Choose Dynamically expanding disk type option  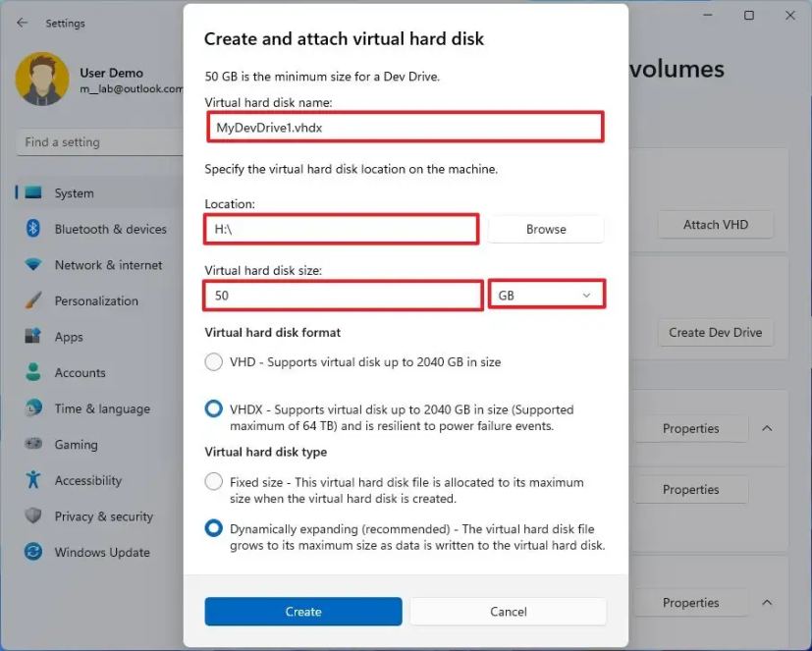coord(213,529)
